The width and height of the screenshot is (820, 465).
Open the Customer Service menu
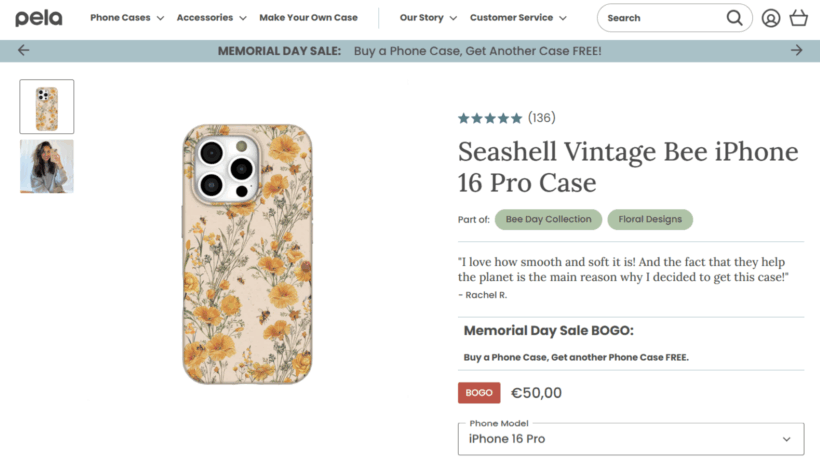pyautogui.click(x=518, y=18)
